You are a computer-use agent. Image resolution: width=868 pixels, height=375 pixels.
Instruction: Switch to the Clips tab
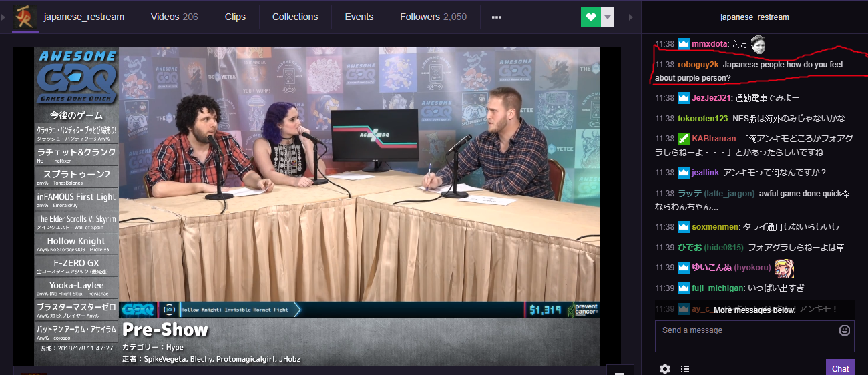coord(235,17)
